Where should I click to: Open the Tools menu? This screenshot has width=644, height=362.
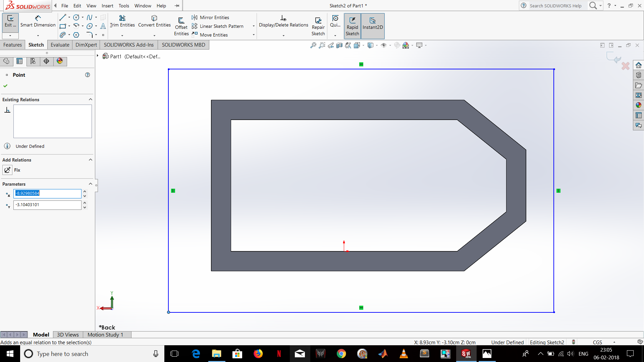(124, 6)
